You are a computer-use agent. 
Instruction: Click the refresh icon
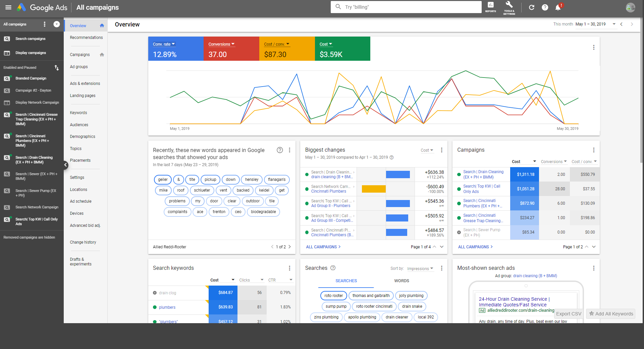(532, 7)
